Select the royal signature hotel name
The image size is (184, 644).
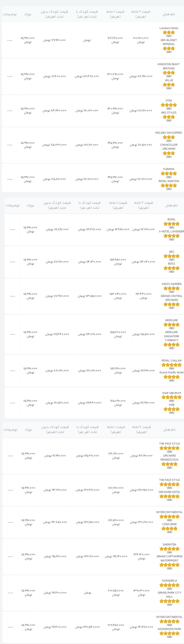pos(171,392)
